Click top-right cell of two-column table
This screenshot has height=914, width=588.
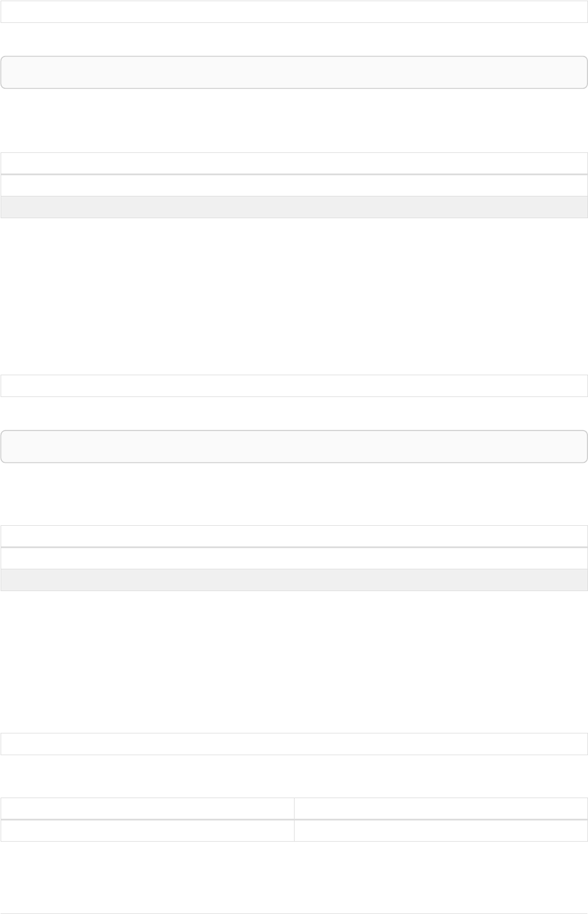(x=441, y=808)
